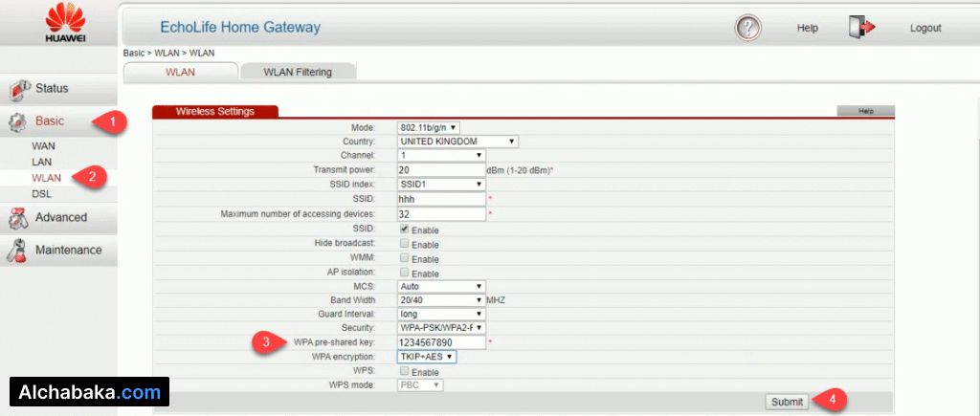The height and width of the screenshot is (416, 980).
Task: Select WAN in the Basic menu
Action: (44, 146)
